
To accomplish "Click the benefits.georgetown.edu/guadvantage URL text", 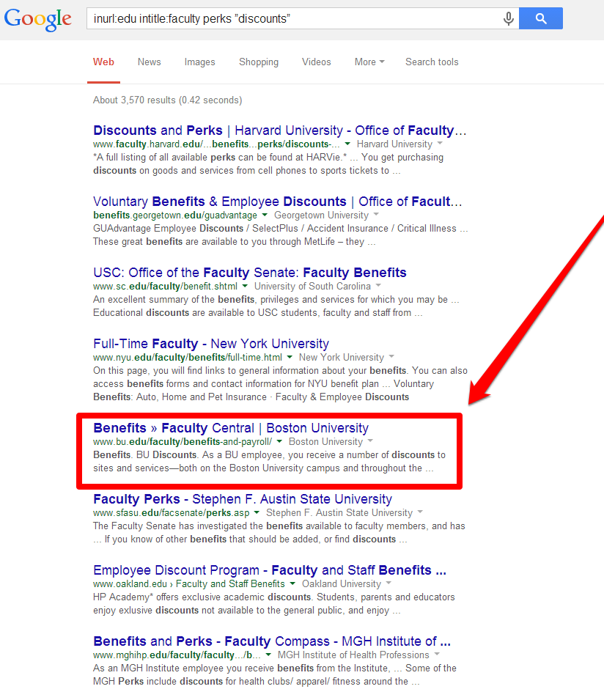I will 175,215.
